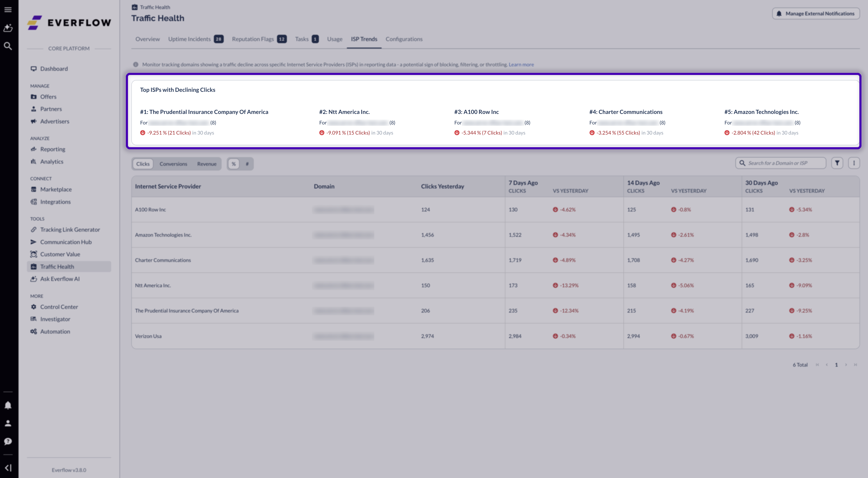
Task: Open the help chat bubble icon
Action: pos(8,442)
